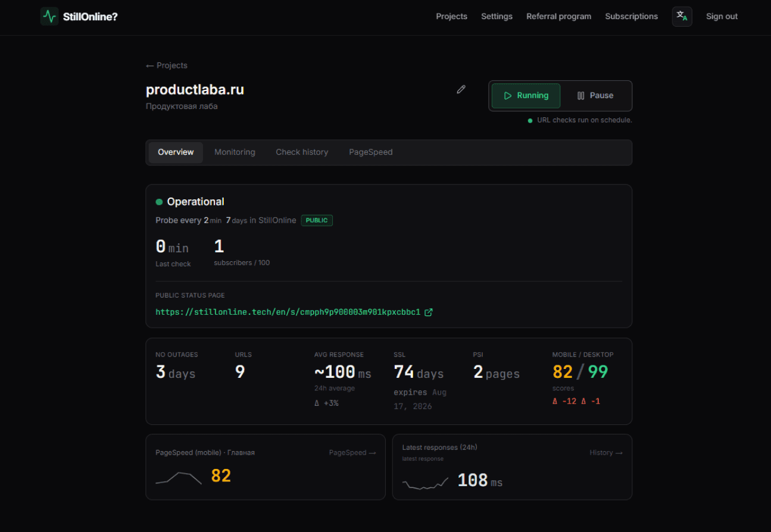Follow the PageSpeed arrow link in the mobile card
The image size is (771, 532).
click(x=352, y=453)
